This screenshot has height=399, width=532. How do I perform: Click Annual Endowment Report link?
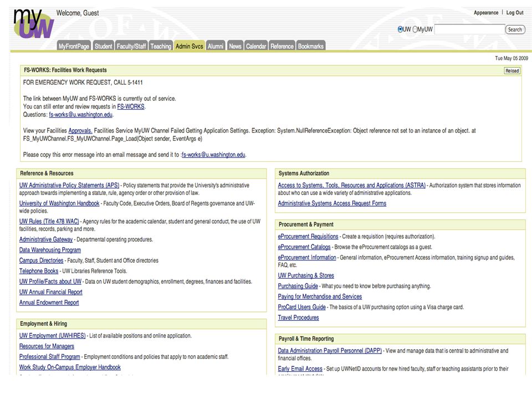click(49, 303)
